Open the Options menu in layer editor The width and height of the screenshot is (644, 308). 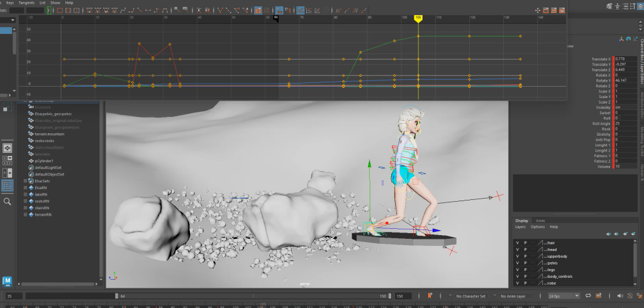point(538,227)
